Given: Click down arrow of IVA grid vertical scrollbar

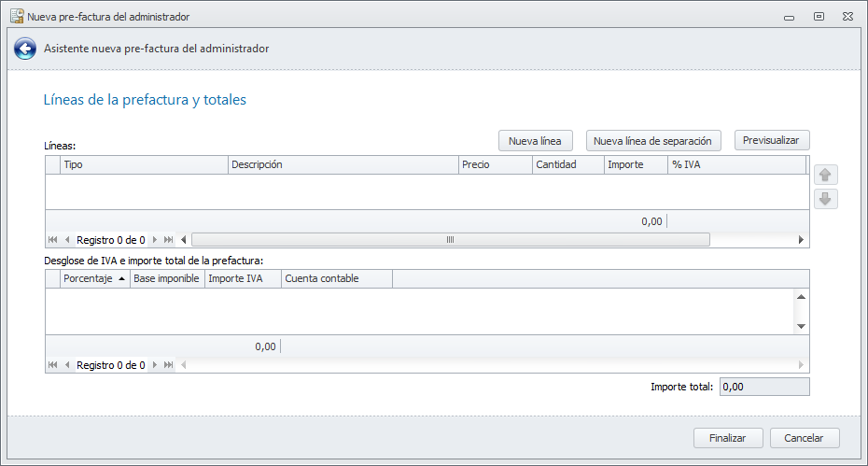Looking at the screenshot, I should 801,326.
